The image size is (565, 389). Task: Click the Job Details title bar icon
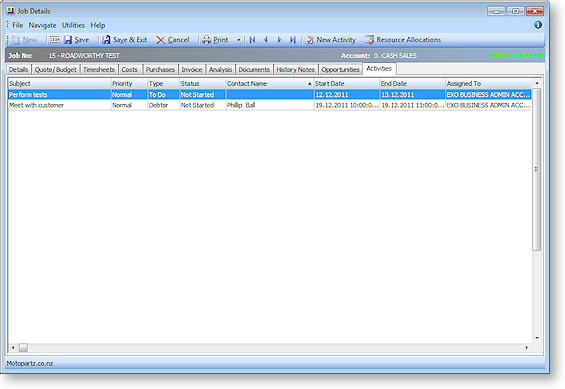point(11,11)
